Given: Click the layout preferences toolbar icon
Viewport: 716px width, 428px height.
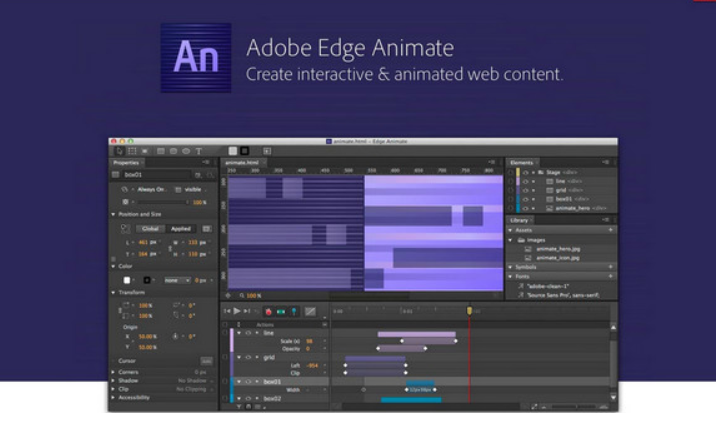Looking at the screenshot, I should tap(267, 151).
